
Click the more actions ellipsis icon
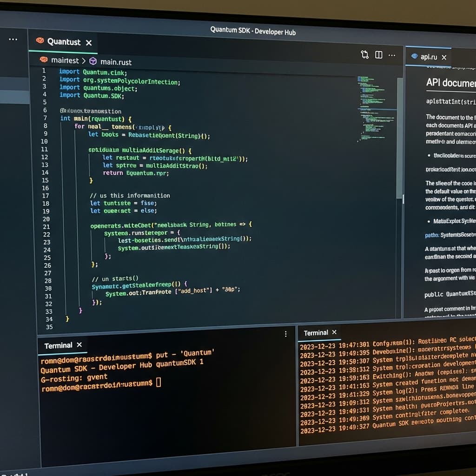(392, 55)
